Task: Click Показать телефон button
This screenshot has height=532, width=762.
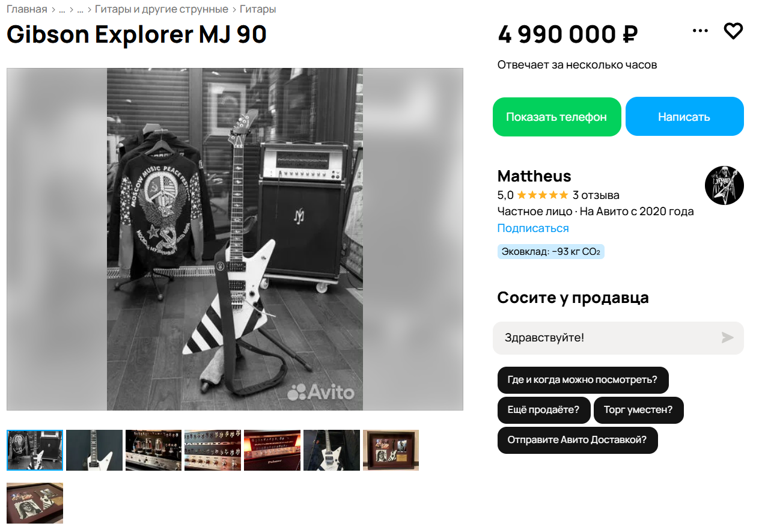Action: coord(556,117)
